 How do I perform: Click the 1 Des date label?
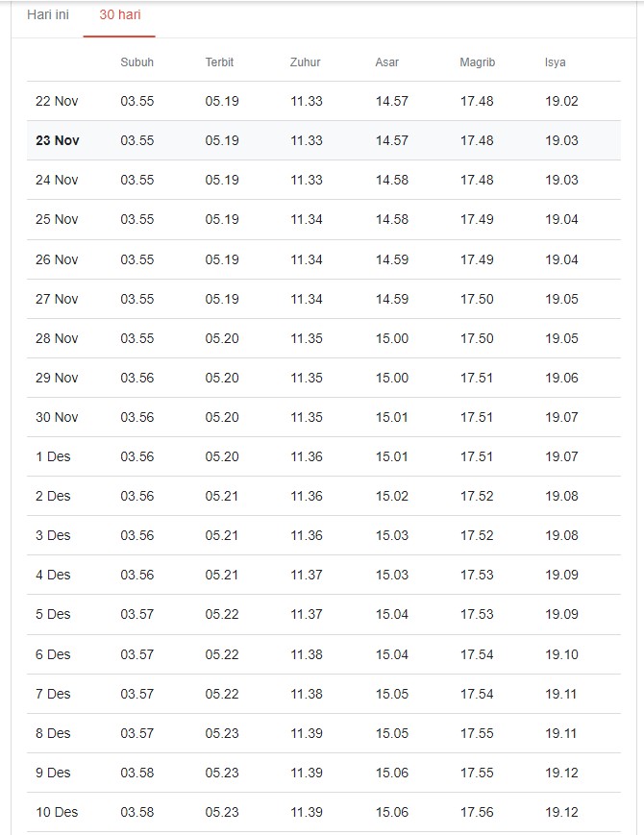(x=53, y=456)
